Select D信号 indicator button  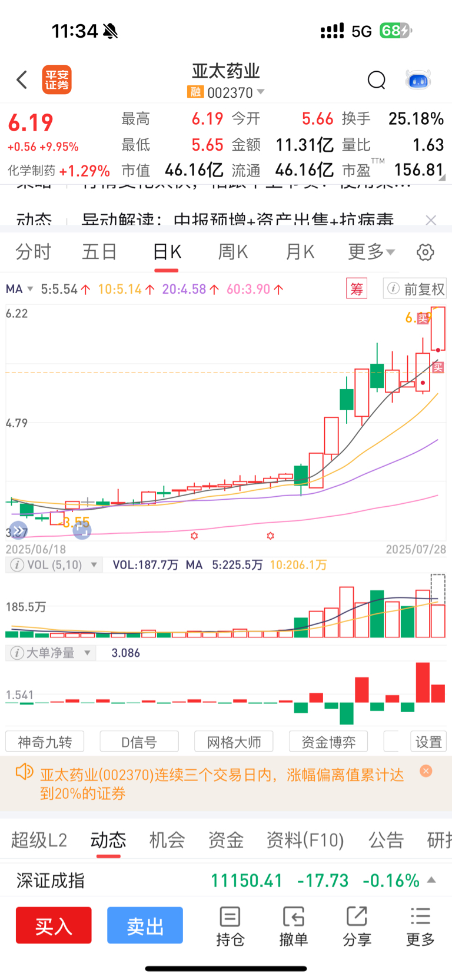pos(139,742)
